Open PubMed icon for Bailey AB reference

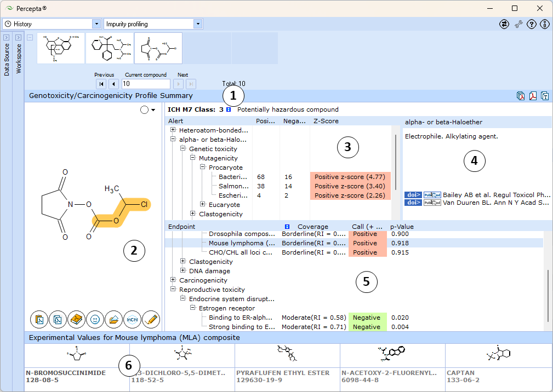point(432,195)
